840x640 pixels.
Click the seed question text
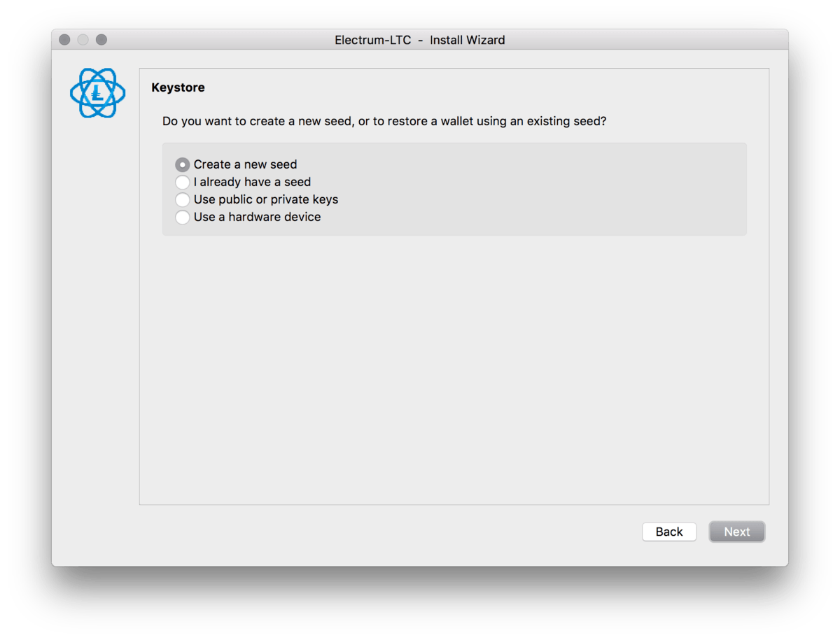click(384, 121)
